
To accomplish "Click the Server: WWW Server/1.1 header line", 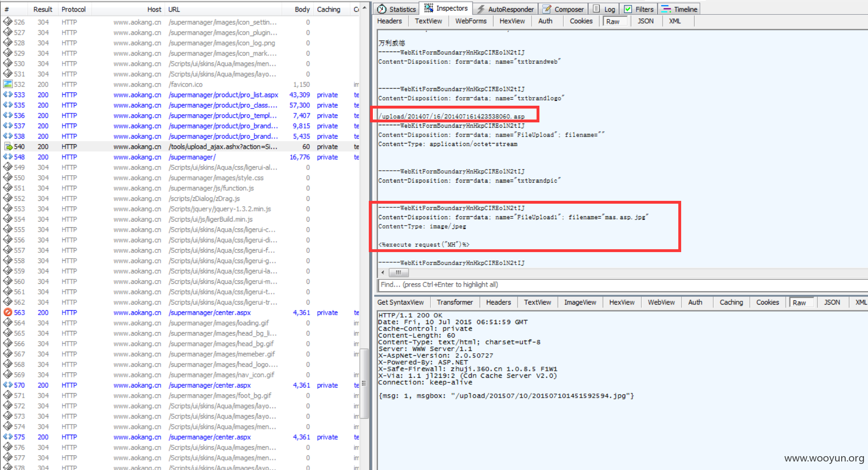I will (425, 349).
